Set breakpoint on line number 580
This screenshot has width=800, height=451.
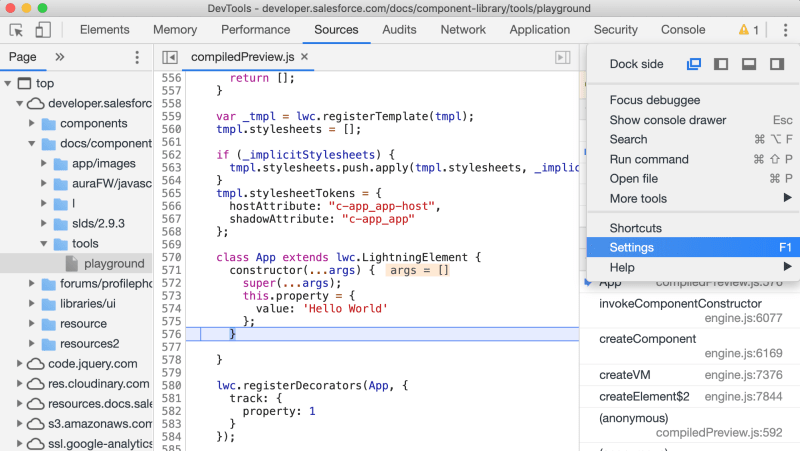[x=171, y=385]
